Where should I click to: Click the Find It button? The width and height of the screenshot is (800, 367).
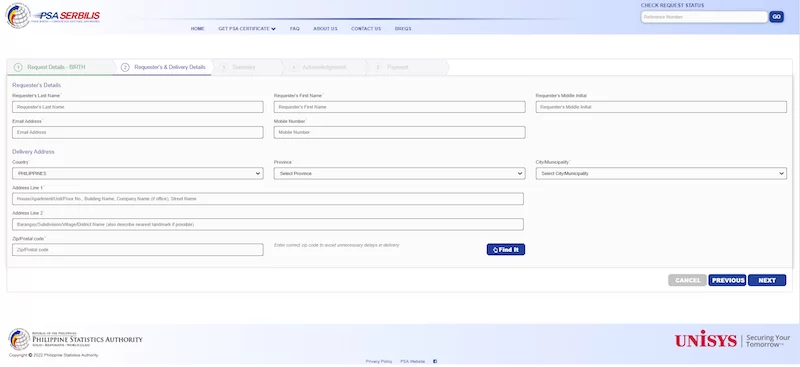(506, 250)
